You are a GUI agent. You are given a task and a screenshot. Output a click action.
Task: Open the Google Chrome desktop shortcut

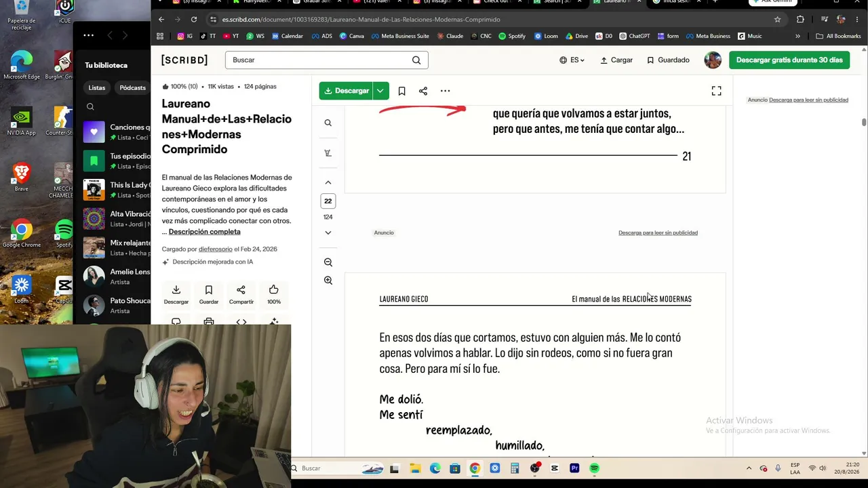click(x=22, y=234)
